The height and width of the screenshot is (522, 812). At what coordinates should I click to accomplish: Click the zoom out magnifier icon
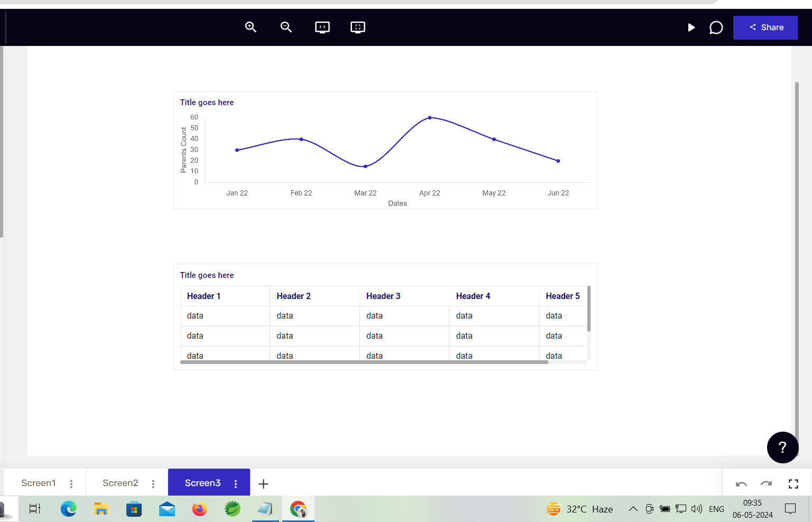[x=286, y=27]
